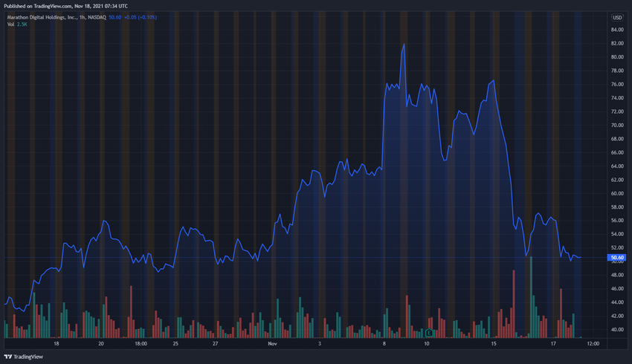Click the 62.00 price axis label
Image resolution: width=632 pixels, height=364 pixels.
(x=617, y=180)
